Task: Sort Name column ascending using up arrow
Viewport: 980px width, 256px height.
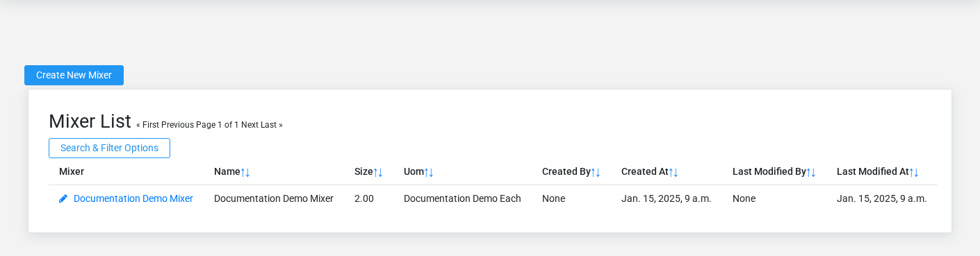Action: click(243, 172)
